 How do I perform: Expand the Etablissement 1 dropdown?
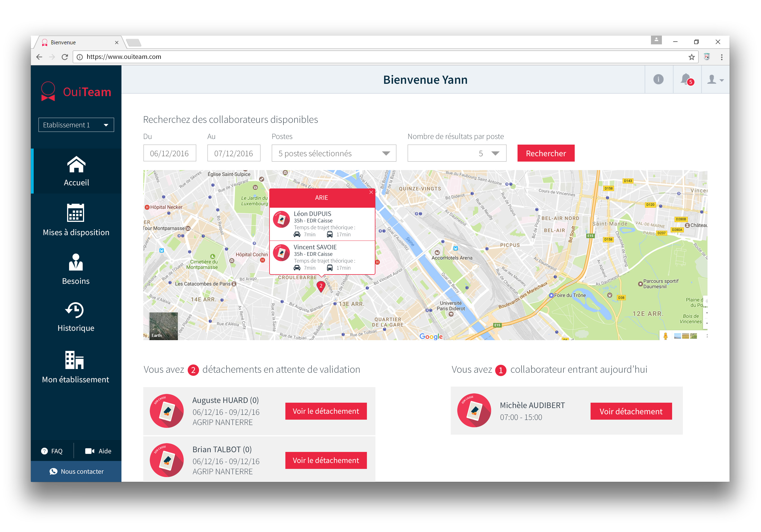76,125
